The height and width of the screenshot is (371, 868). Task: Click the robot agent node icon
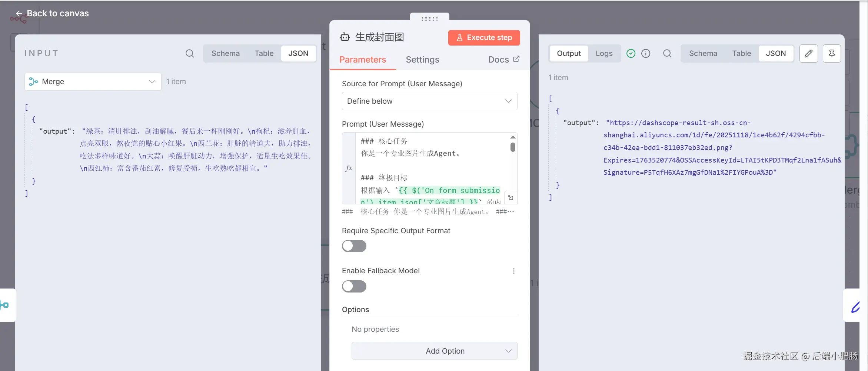coord(345,37)
